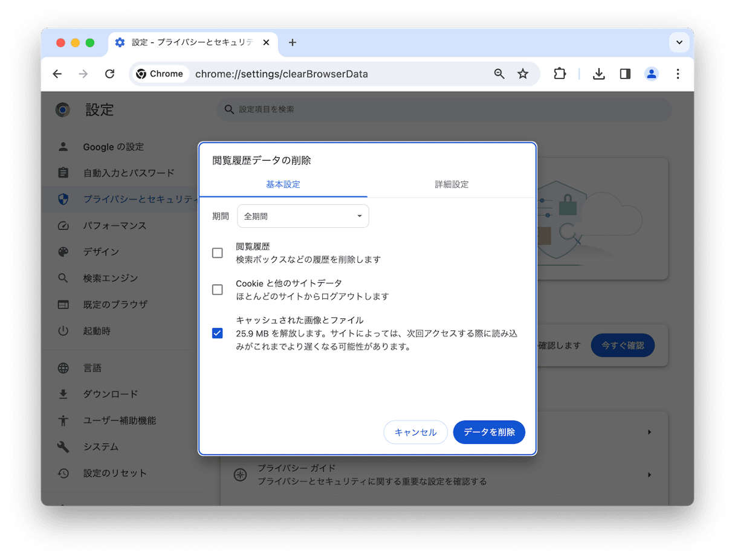735x560 pixels.
Task: Check the Cookie と他のサイトデータ checkbox
Action: point(218,290)
